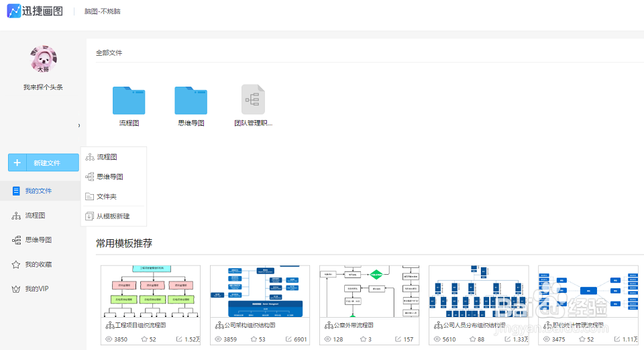Click views eye icon showing 3850
The width and height of the screenshot is (644, 350).
pos(109,339)
